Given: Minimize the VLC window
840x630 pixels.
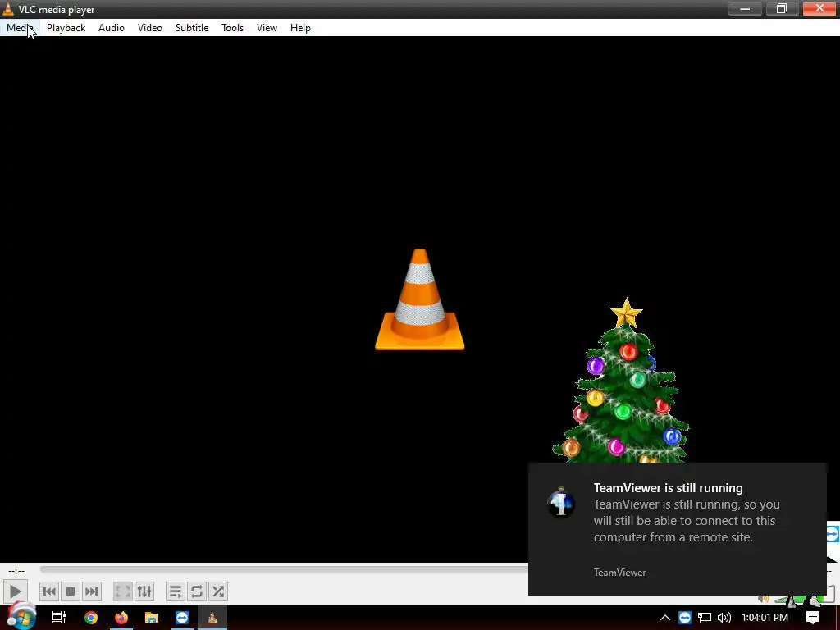Looking at the screenshot, I should point(745,8).
